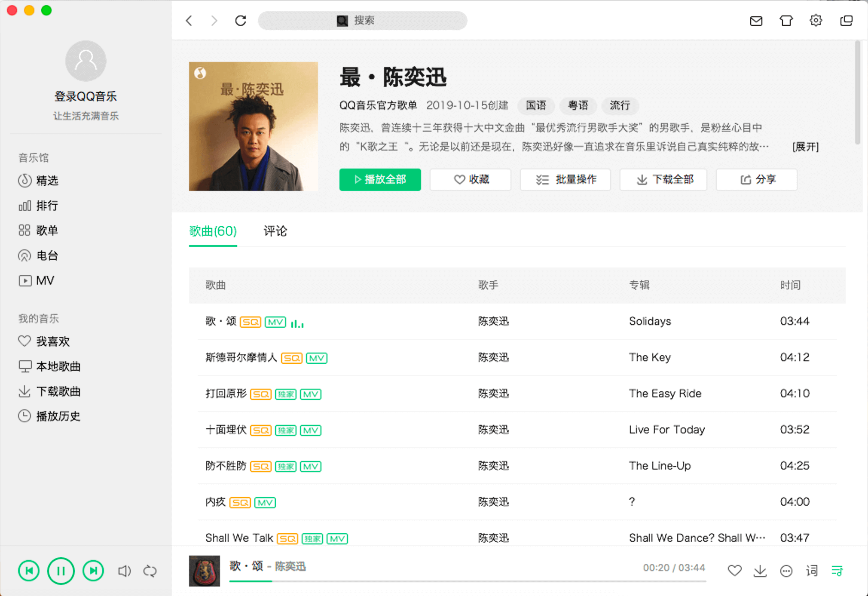
Task: Click 下载全部 download all button
Action: pyautogui.click(x=663, y=179)
